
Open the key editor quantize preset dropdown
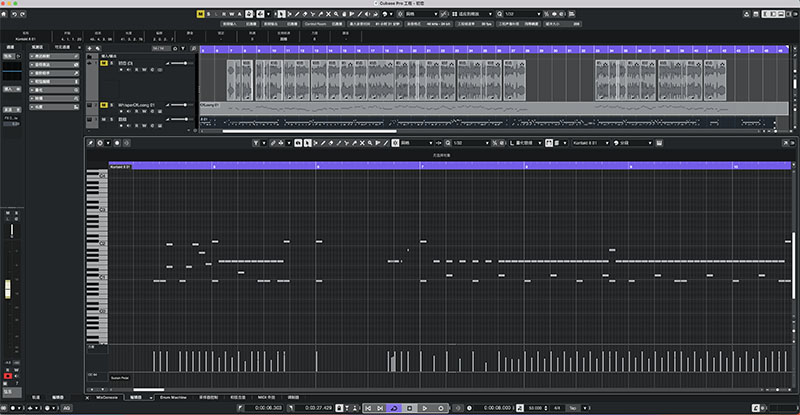(x=528, y=143)
